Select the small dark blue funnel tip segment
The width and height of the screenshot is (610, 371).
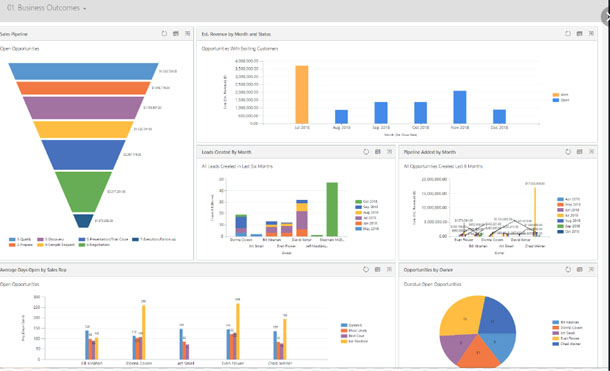[x=83, y=220]
